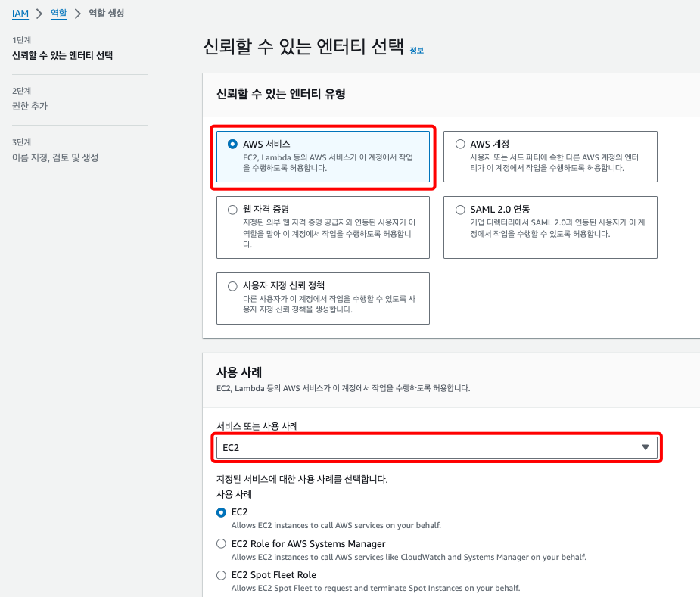
Task: Click step 1 신뢰할 수 있는 엔터티 선택
Action: coord(62,55)
